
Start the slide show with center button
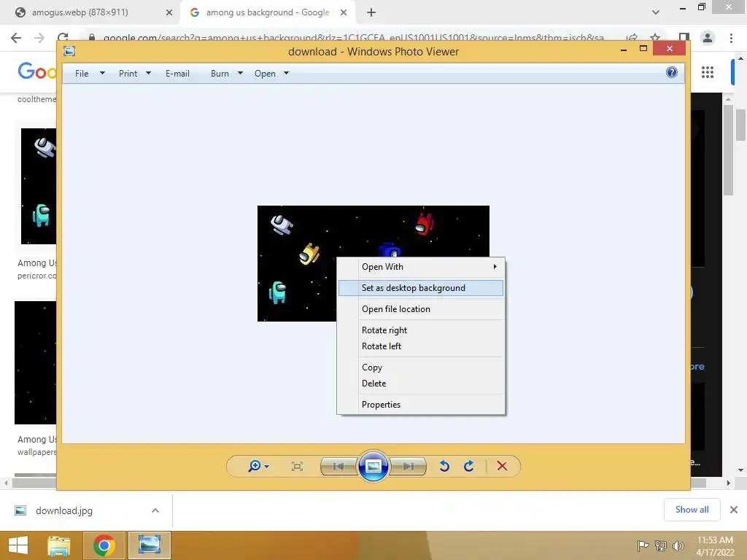click(x=373, y=466)
